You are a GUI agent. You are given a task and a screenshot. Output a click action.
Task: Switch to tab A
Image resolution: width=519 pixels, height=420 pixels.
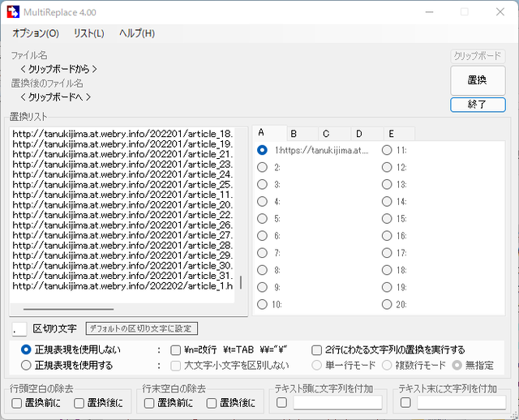coord(269,134)
